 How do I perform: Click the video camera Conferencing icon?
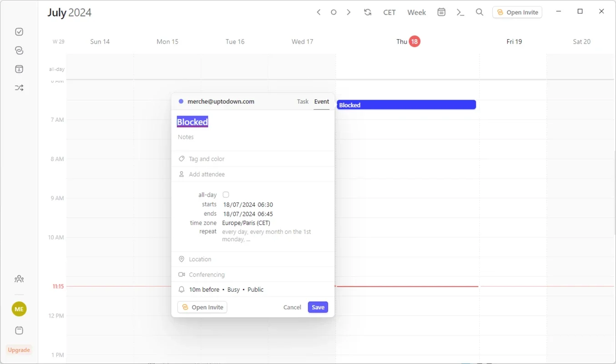pos(182,274)
